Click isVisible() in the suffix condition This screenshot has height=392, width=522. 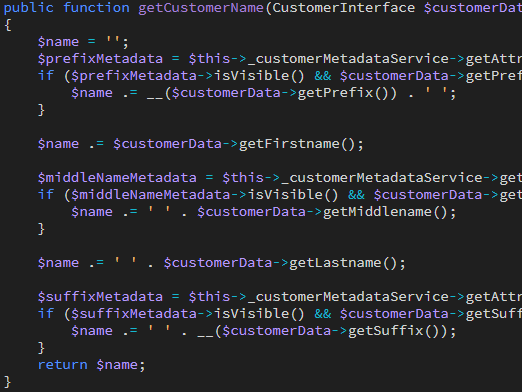pos(259,314)
